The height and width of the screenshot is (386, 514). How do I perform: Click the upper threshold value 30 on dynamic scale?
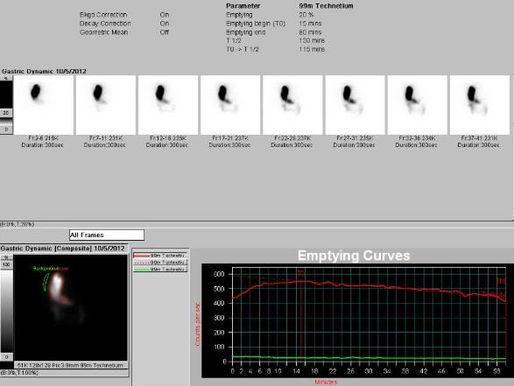[6, 113]
